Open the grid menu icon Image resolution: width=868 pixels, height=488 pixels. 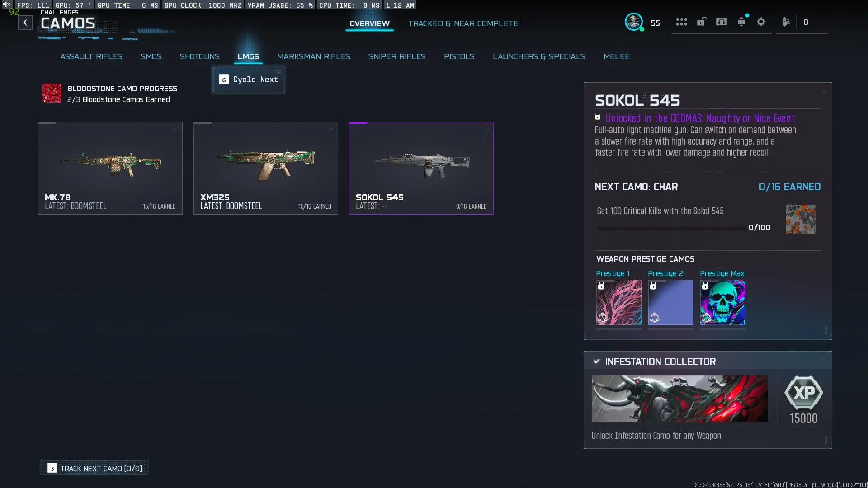tap(681, 22)
